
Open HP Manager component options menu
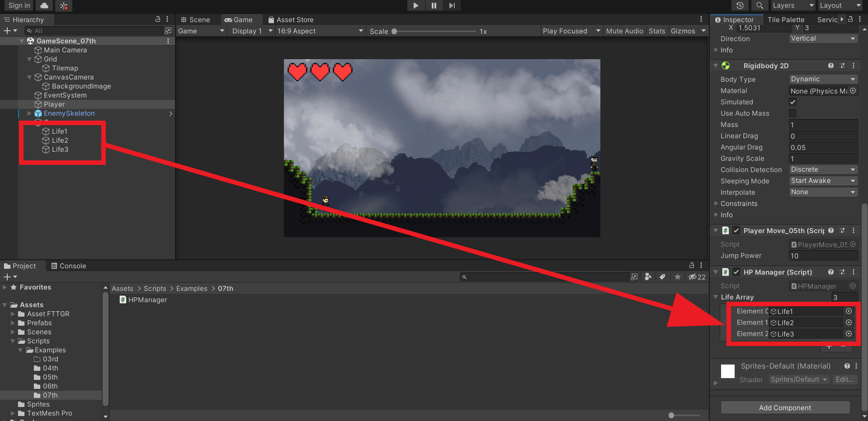(x=854, y=272)
